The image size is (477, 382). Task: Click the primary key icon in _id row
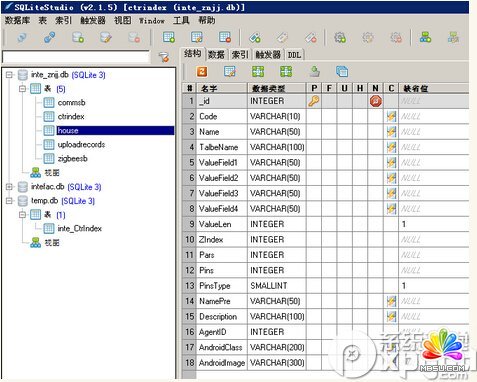(x=314, y=101)
